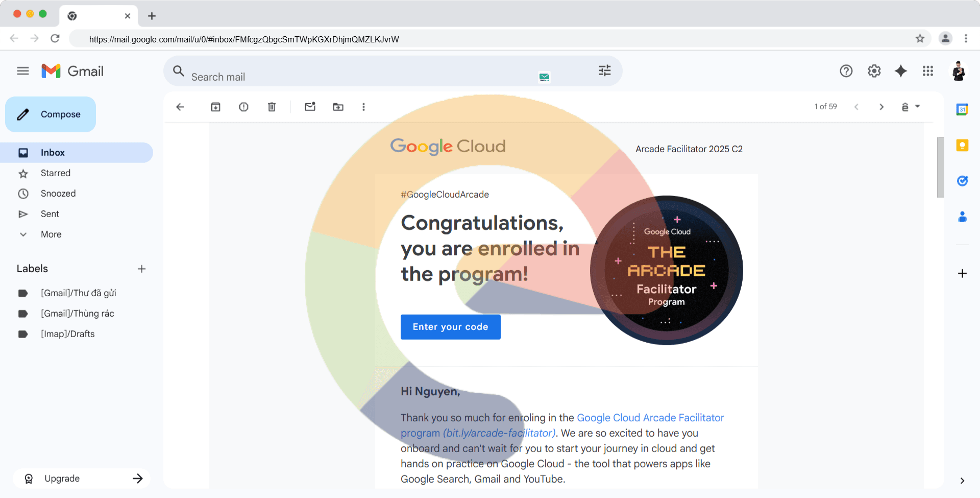Viewport: 980px width, 498px height.
Task: Open Google Keep side panel
Action: point(962,146)
